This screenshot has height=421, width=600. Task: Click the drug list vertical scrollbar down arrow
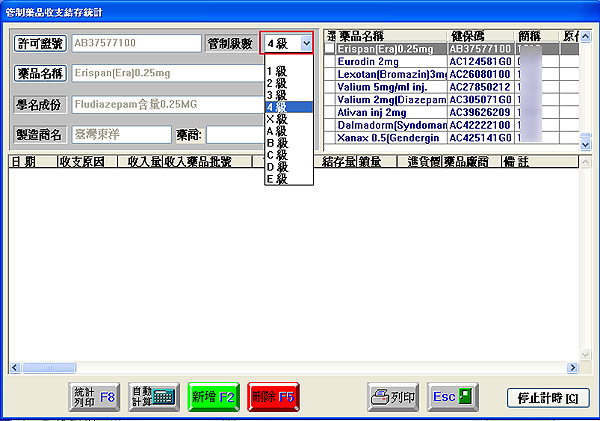click(586, 145)
